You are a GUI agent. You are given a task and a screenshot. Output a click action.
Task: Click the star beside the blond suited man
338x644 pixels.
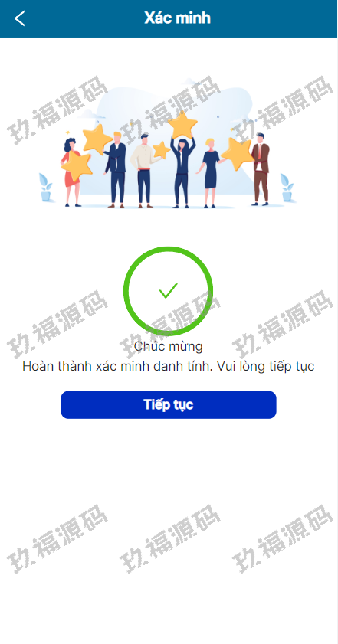(97, 139)
